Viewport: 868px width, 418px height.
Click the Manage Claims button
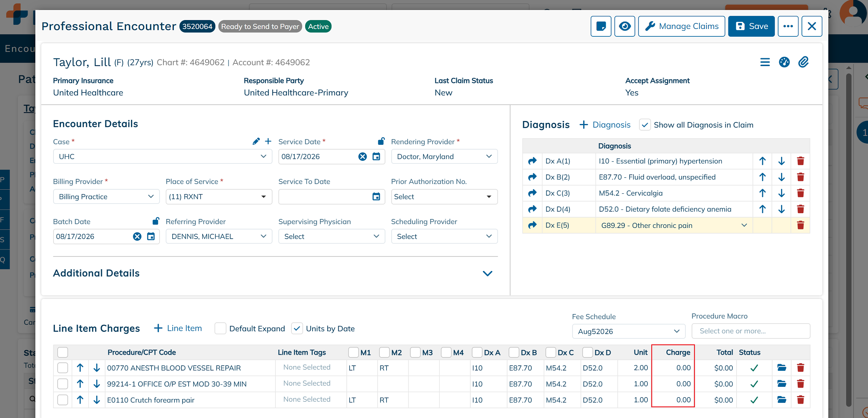(681, 26)
